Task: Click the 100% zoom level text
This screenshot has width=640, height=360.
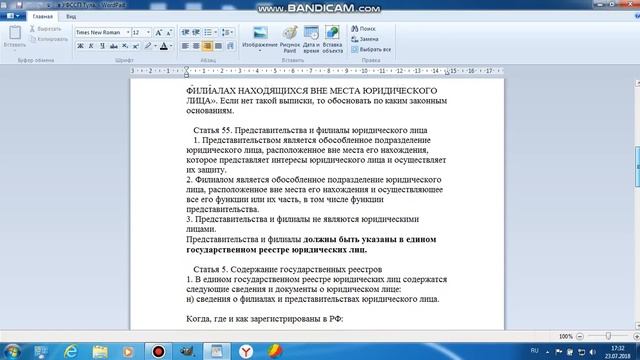Action: (x=565, y=336)
